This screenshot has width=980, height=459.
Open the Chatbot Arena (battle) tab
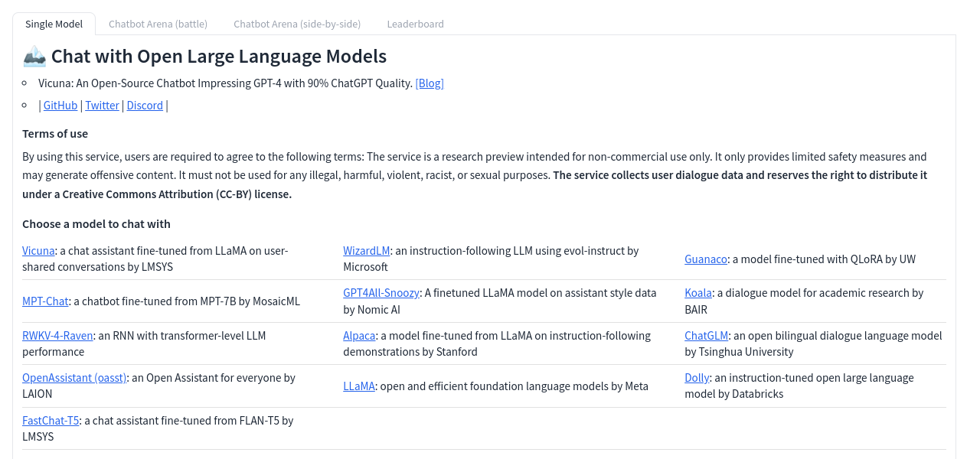click(158, 24)
